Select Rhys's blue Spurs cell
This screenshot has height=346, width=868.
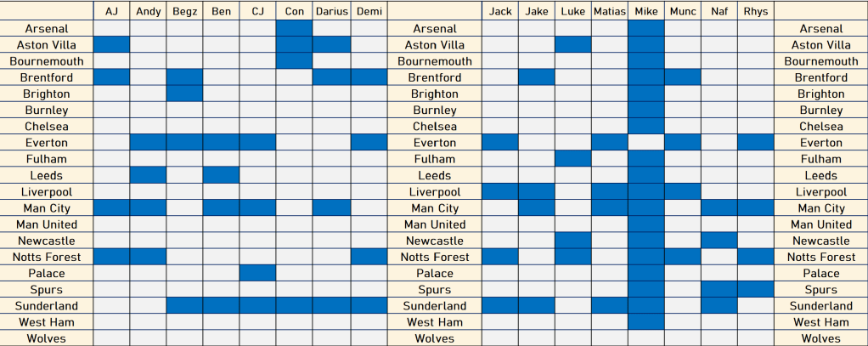pos(755,289)
